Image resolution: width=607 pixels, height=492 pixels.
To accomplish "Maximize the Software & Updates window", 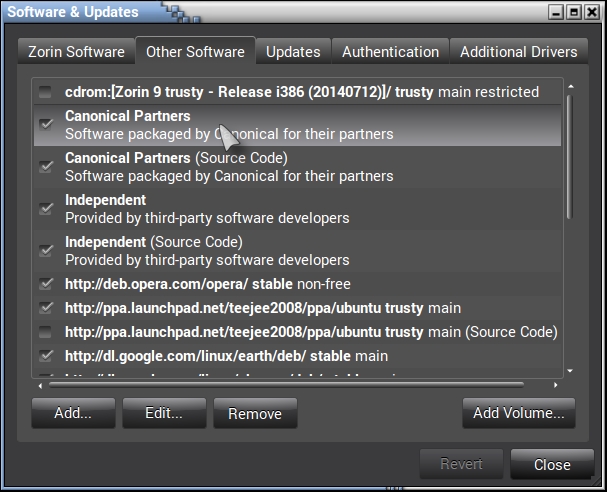I will (574, 12).
